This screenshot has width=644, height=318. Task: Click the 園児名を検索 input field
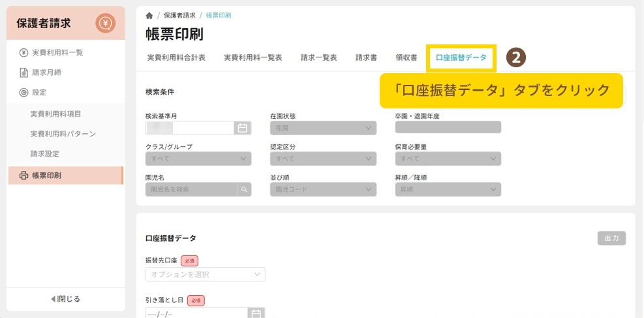click(191, 189)
